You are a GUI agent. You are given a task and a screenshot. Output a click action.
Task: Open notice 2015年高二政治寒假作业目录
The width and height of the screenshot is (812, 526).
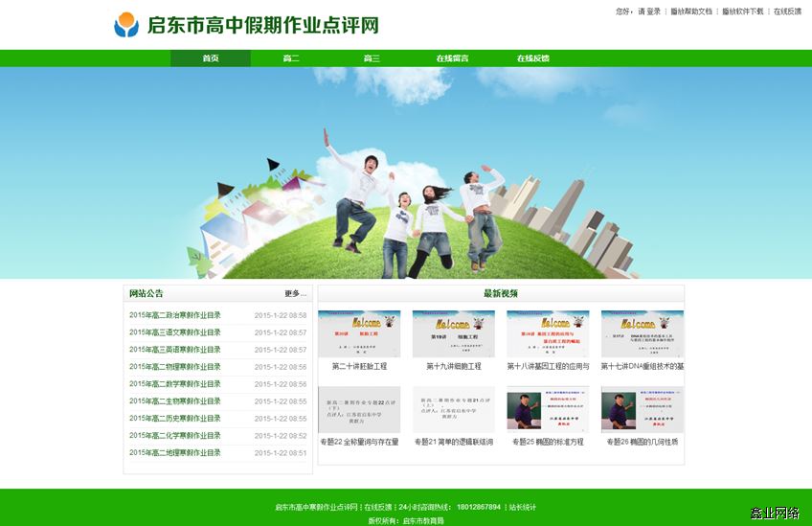pyautogui.click(x=175, y=315)
